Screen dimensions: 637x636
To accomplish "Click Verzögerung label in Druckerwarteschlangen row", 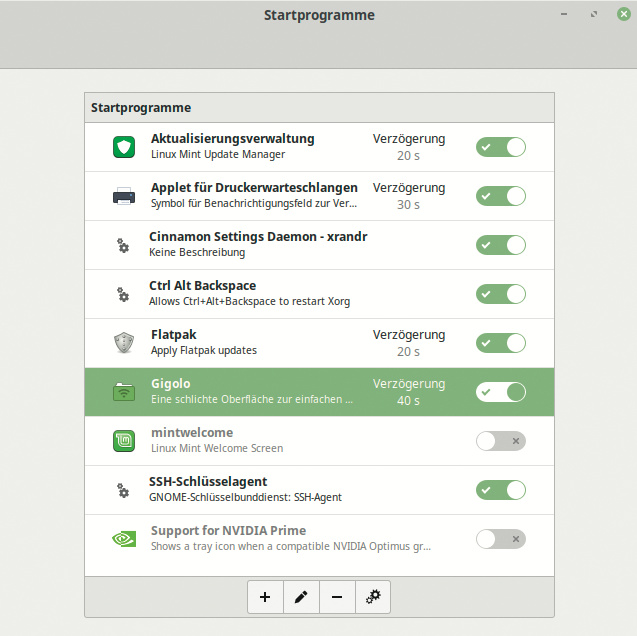I will [409, 188].
